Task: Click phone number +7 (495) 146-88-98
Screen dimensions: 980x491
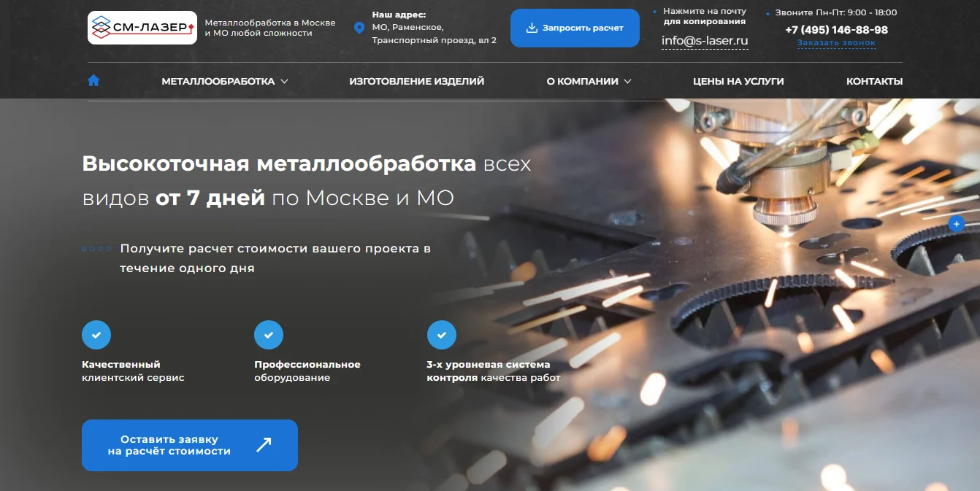Action: [836, 30]
